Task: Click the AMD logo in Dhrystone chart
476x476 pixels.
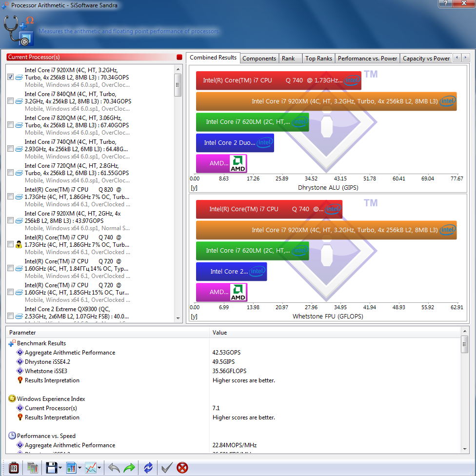Action: tap(238, 163)
